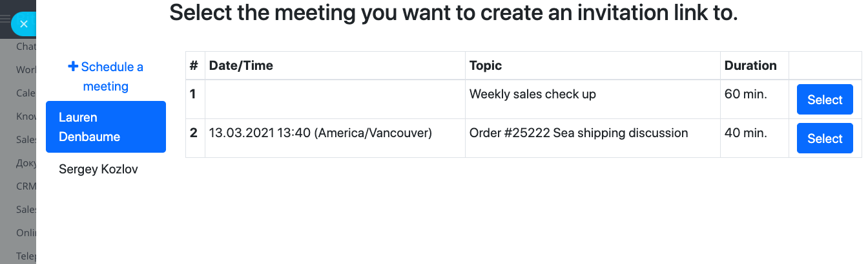Select the Weekly sales check up meeting
This screenshot has height=264, width=868.
825,100
